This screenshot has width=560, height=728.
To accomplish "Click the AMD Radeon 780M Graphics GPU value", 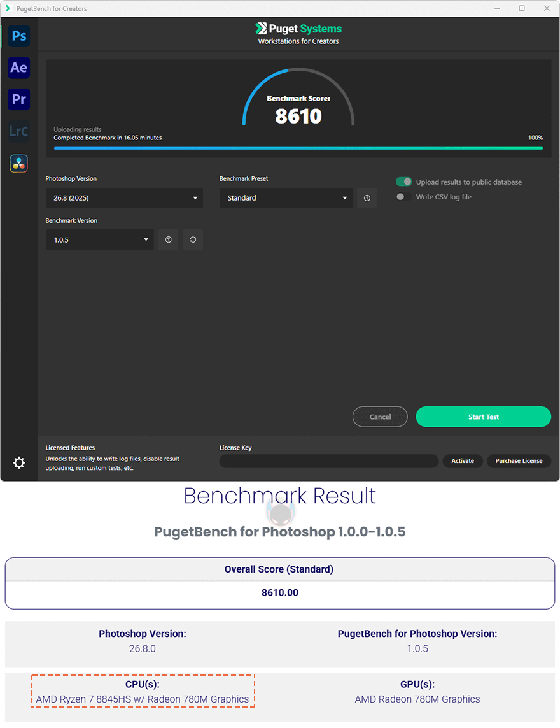I will [x=417, y=699].
